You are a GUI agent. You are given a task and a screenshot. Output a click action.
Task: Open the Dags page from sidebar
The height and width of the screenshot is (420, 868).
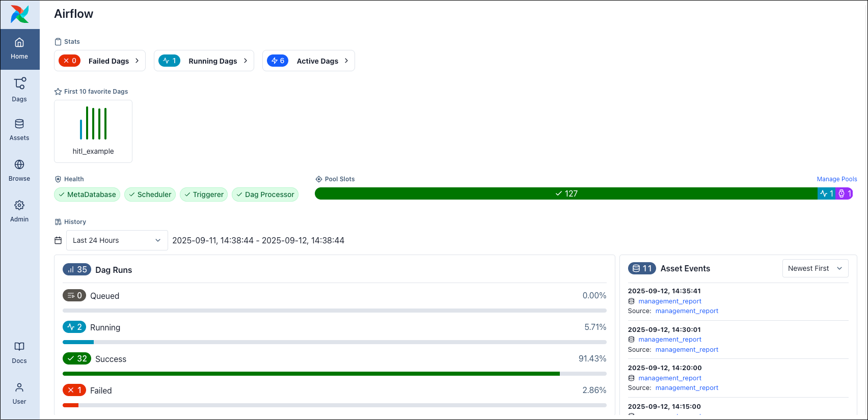[19, 89]
